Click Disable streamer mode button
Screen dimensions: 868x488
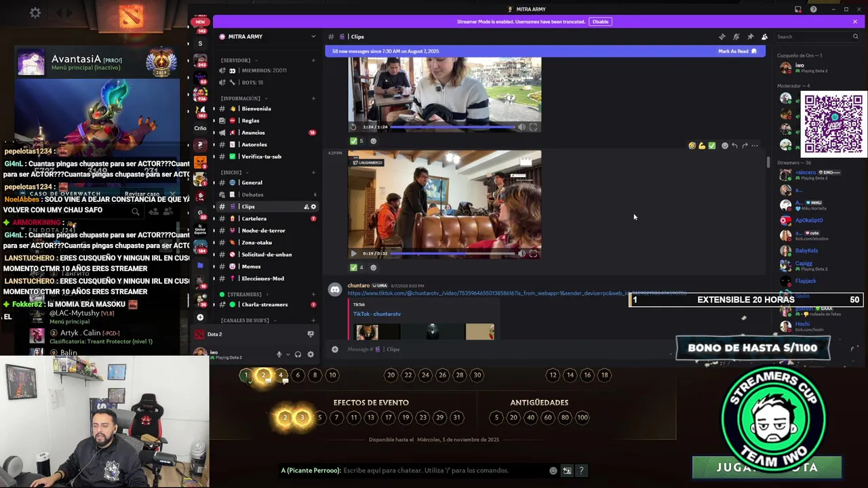coord(600,22)
